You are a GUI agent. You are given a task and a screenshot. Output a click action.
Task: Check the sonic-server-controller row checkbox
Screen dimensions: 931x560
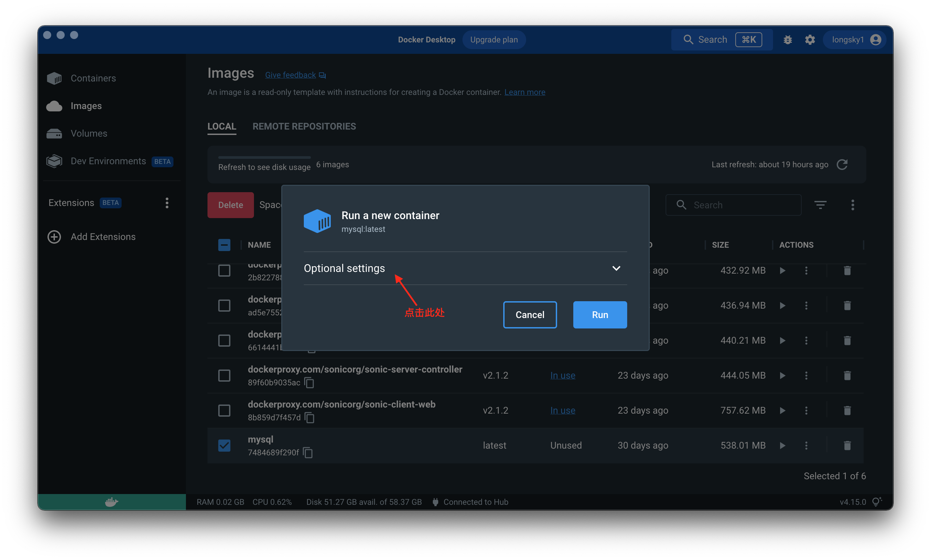coord(224,376)
